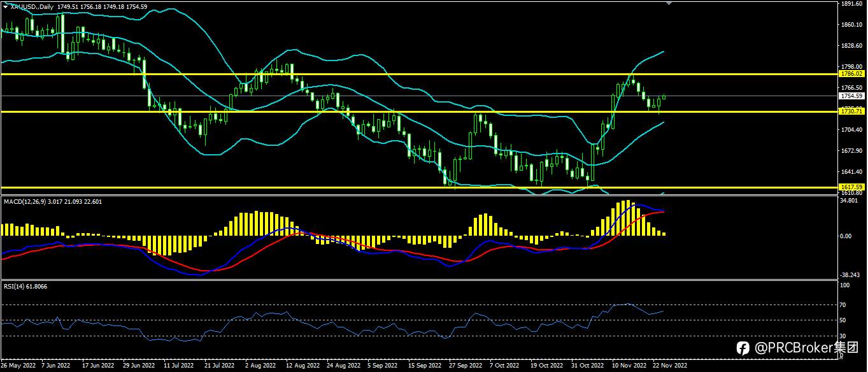Screen dimensions: 868x372
Task: Click the 12 Aug 2022 date label
Action: pos(302,367)
